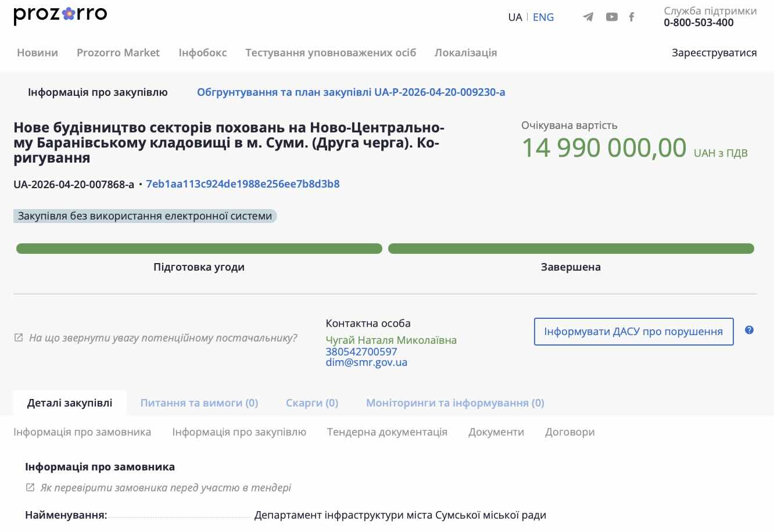Click the Зареєструватися link

click(x=714, y=53)
